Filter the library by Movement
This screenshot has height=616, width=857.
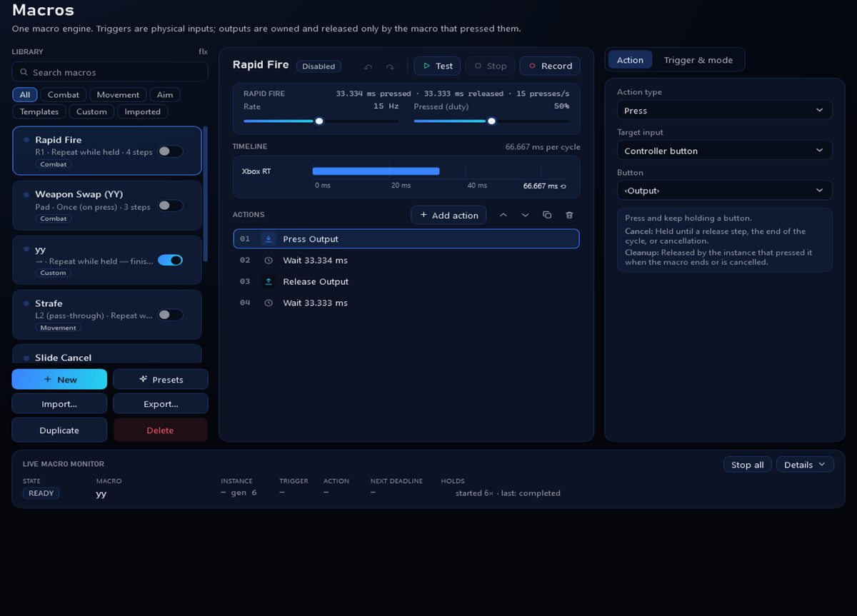coord(118,95)
